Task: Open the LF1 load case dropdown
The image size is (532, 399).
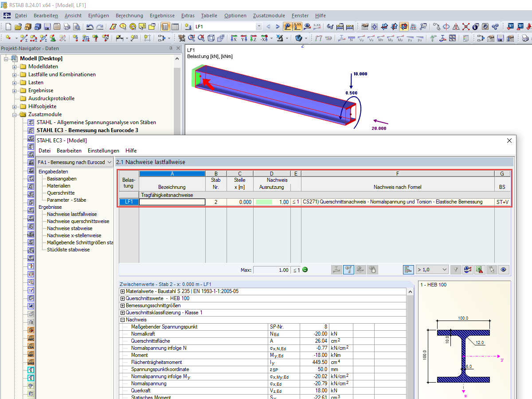Action: tap(258, 27)
